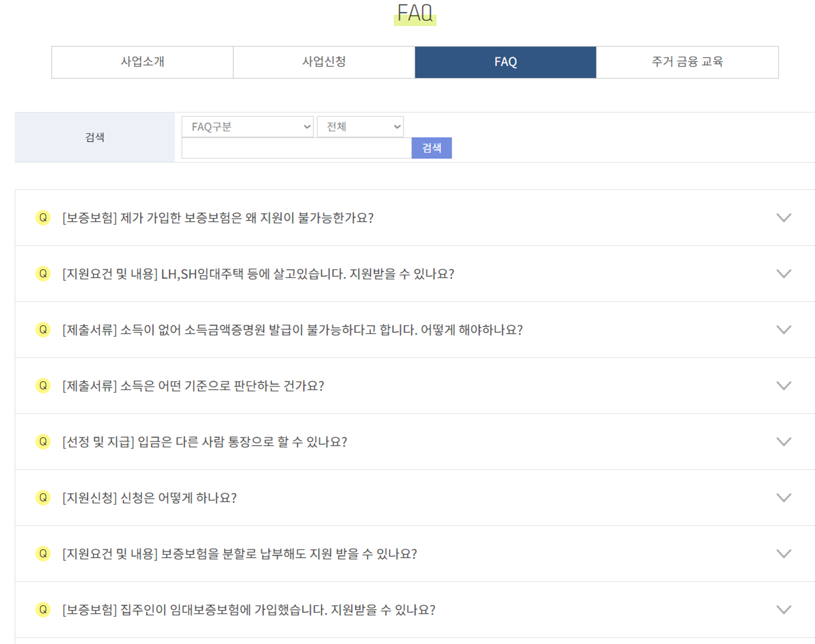815x644 pixels.
Task: Click the Q badge next to the 임대보증보험 question
Action: [43, 609]
